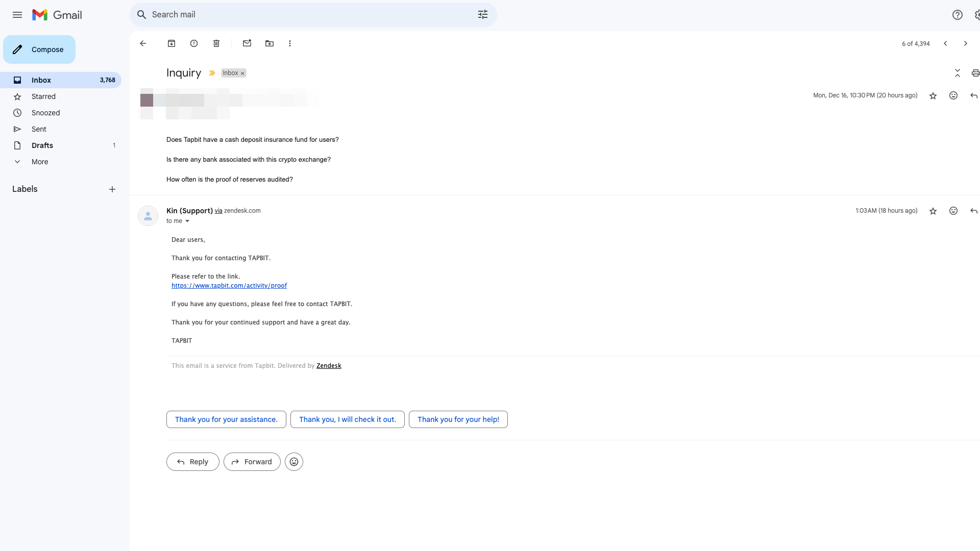Go to the newer conversation arrow
980x551 pixels.
click(945, 43)
